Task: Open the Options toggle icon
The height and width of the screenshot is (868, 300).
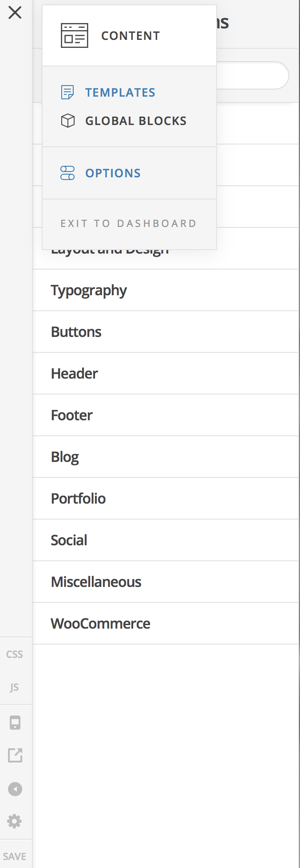Action: 67,173
